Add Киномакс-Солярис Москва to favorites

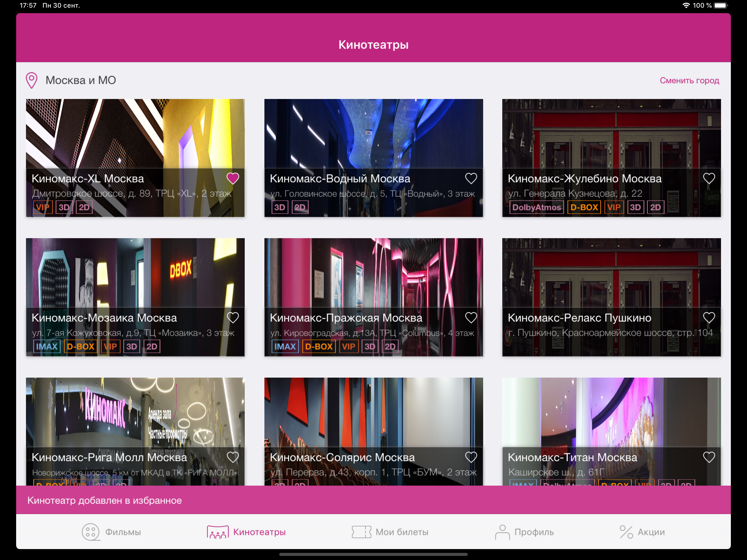tap(471, 457)
